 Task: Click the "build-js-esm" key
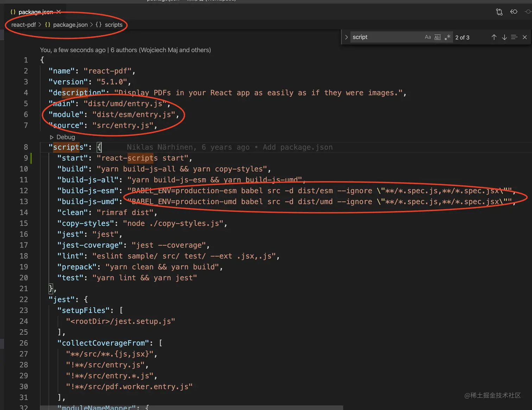tap(88, 191)
